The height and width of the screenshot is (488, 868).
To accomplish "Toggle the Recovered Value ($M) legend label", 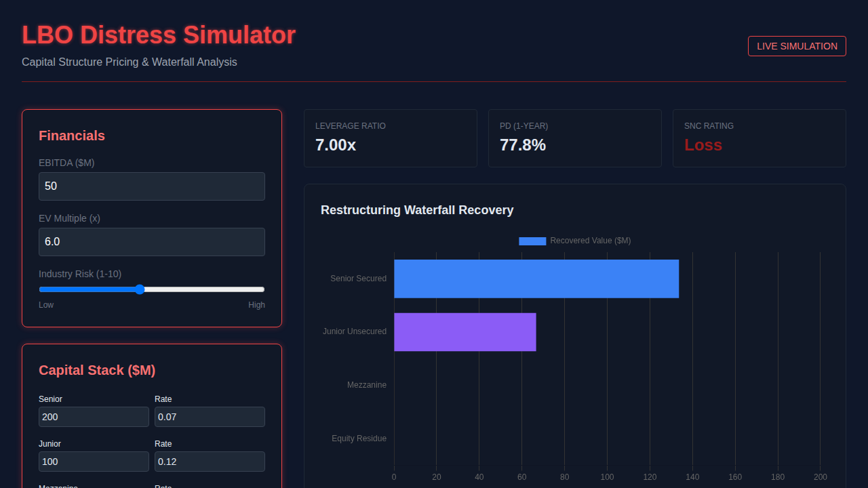I will point(590,241).
